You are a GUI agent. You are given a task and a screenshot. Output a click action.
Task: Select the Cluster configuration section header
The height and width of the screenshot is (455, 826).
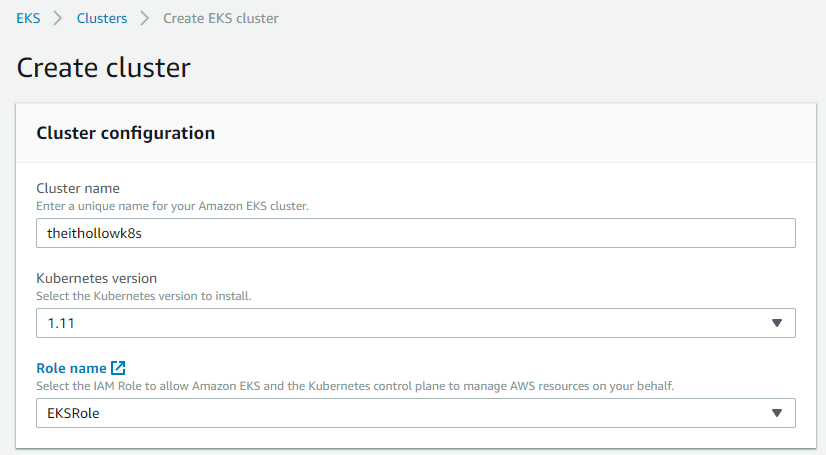126,132
